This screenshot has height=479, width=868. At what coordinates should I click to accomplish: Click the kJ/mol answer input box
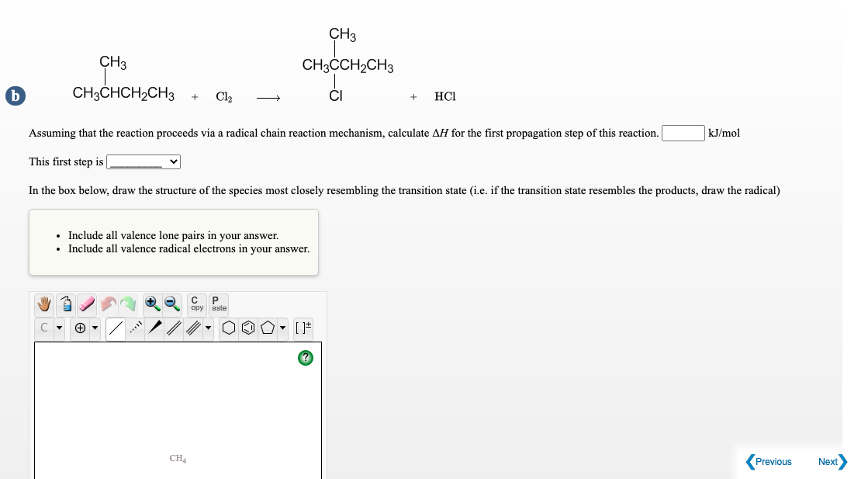(x=683, y=133)
